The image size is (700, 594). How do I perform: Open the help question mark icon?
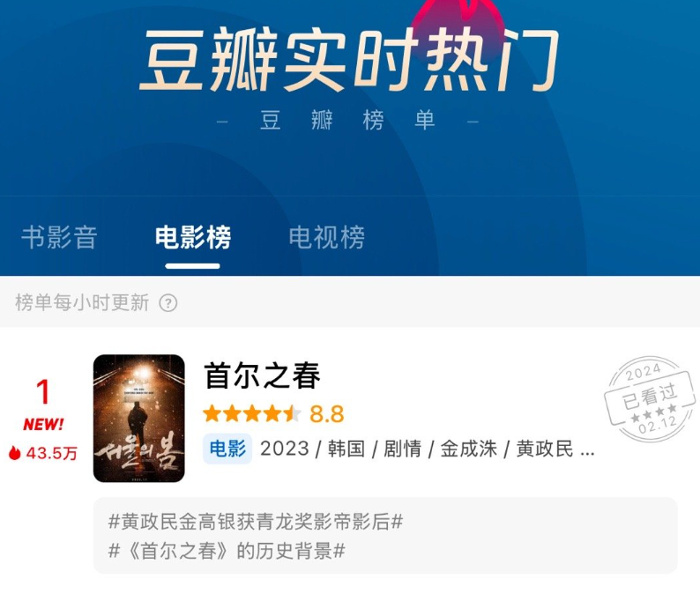tap(168, 303)
